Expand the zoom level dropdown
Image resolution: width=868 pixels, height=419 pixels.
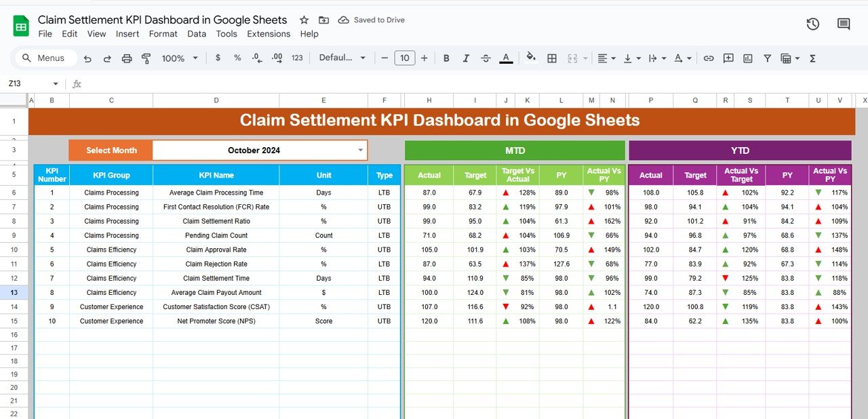[x=180, y=58]
